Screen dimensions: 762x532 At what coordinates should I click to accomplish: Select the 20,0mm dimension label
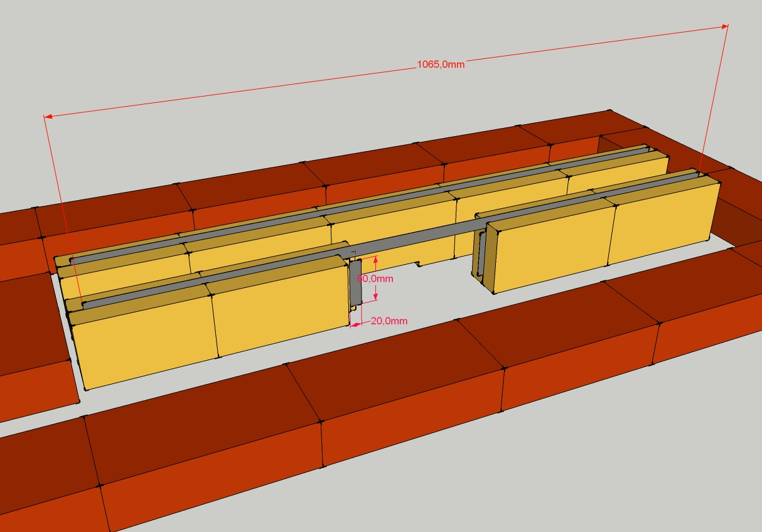tap(389, 321)
